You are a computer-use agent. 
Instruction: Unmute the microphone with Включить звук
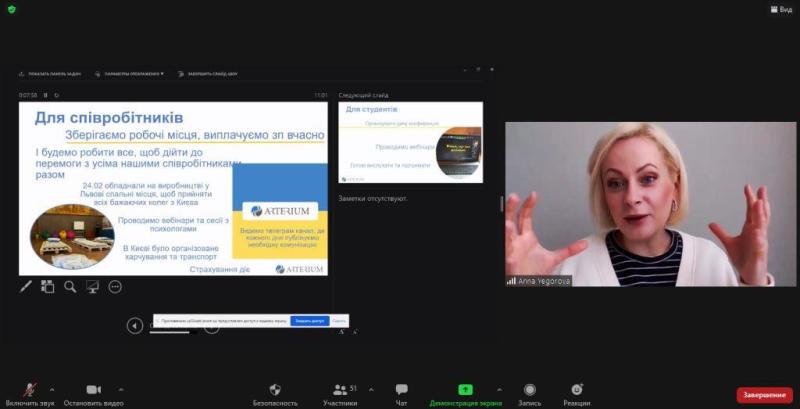[x=30, y=395]
